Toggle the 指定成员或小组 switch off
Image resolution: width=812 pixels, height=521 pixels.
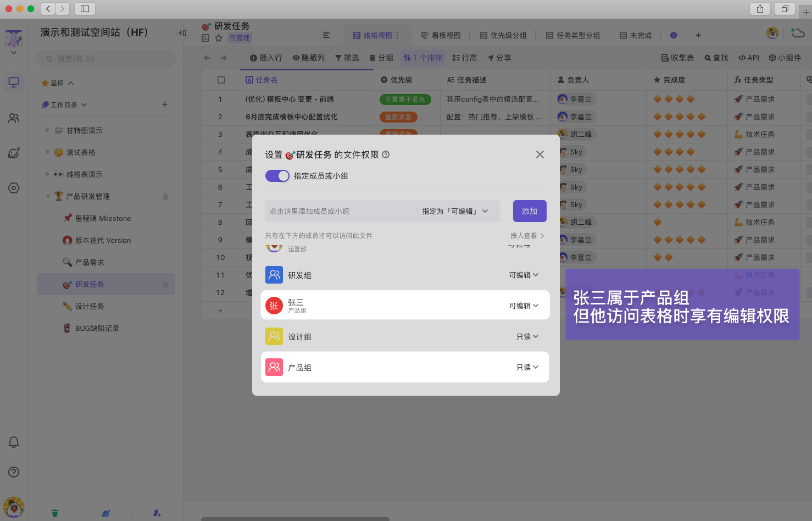point(277,176)
